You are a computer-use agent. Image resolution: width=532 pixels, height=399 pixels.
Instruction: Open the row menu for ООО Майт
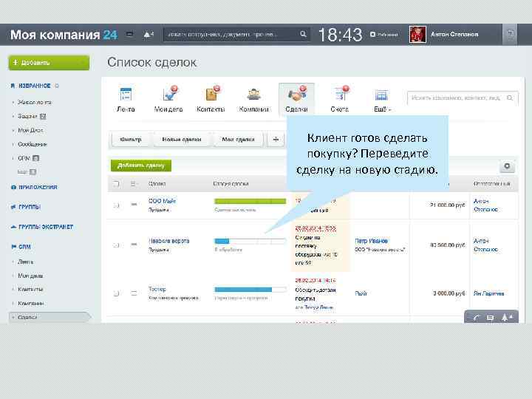[134, 205]
